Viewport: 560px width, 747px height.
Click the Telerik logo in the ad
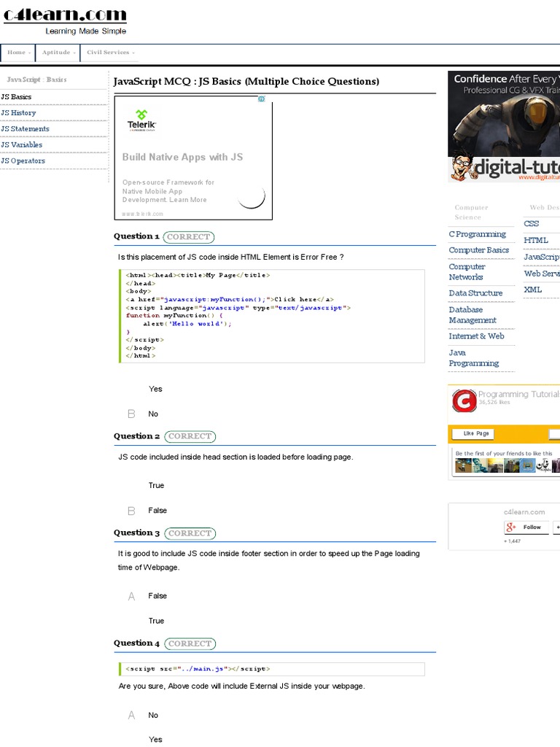tap(141, 120)
